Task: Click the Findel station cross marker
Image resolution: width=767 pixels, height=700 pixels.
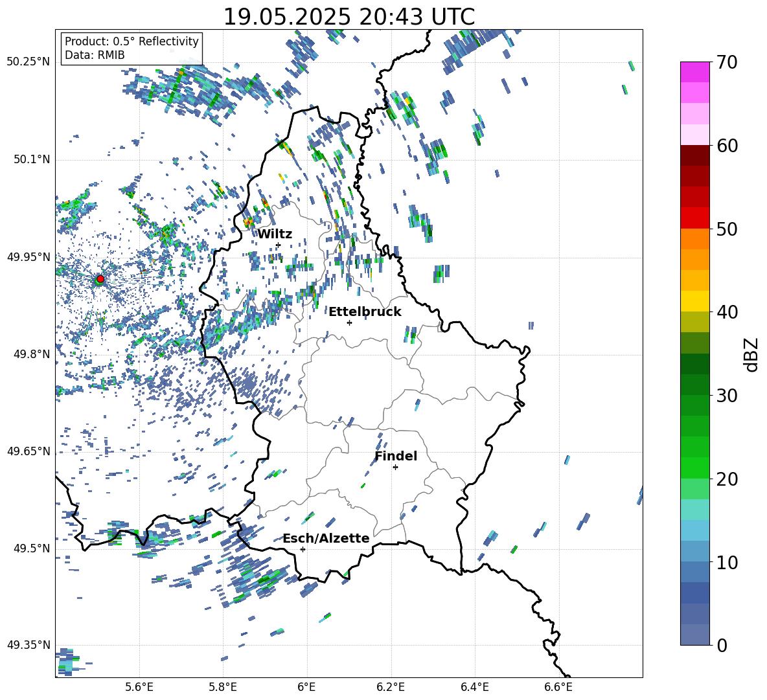Action: pyautogui.click(x=395, y=468)
